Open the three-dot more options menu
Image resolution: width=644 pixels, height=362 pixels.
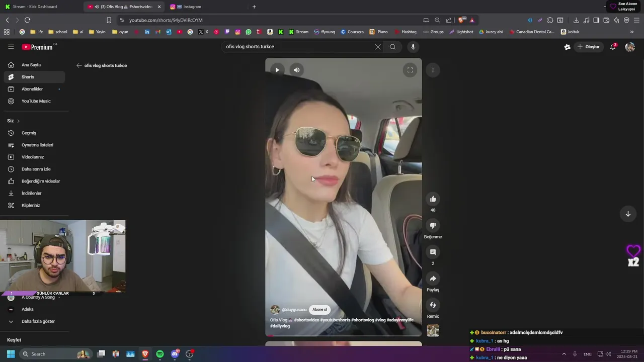point(433,70)
